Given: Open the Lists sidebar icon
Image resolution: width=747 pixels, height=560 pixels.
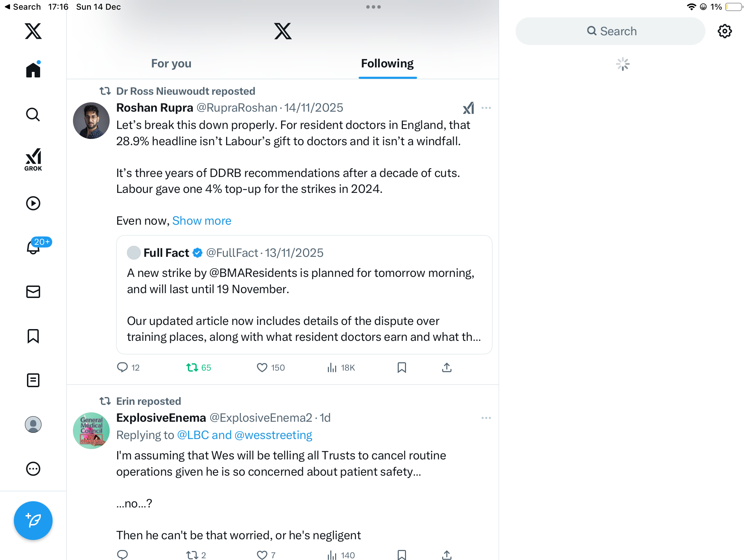Looking at the screenshot, I should pyautogui.click(x=33, y=380).
